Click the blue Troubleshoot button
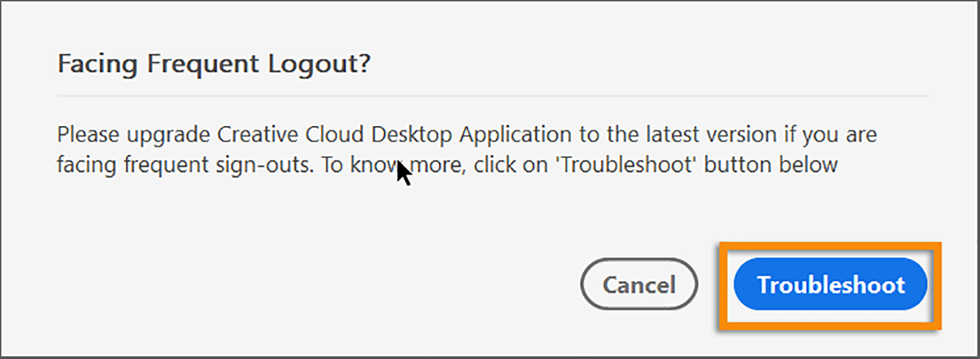 point(830,285)
